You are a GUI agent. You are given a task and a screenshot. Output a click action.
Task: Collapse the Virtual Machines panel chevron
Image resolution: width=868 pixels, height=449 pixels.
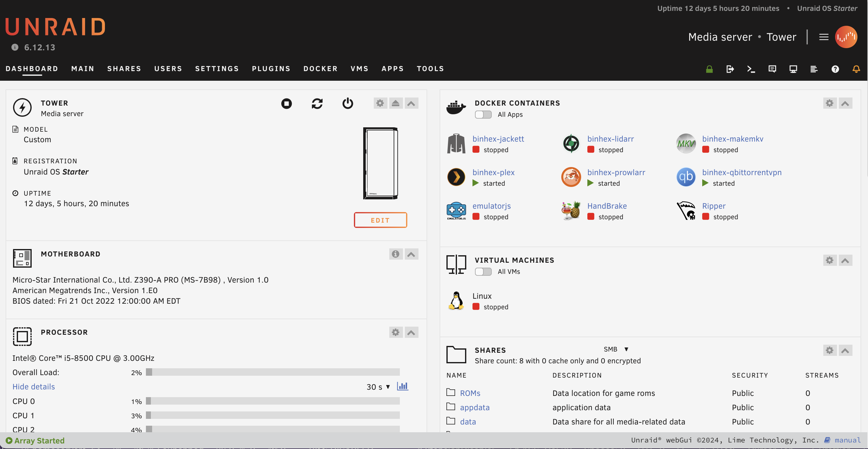(x=845, y=260)
